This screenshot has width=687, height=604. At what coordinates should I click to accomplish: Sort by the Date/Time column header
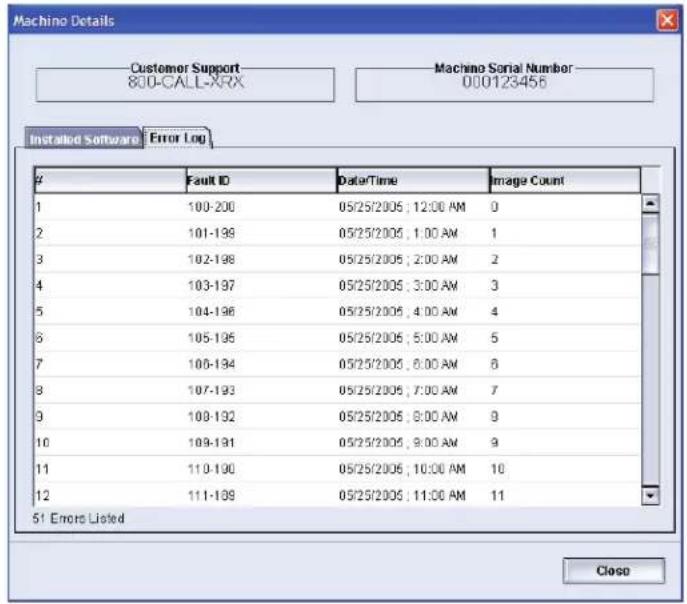click(x=413, y=180)
